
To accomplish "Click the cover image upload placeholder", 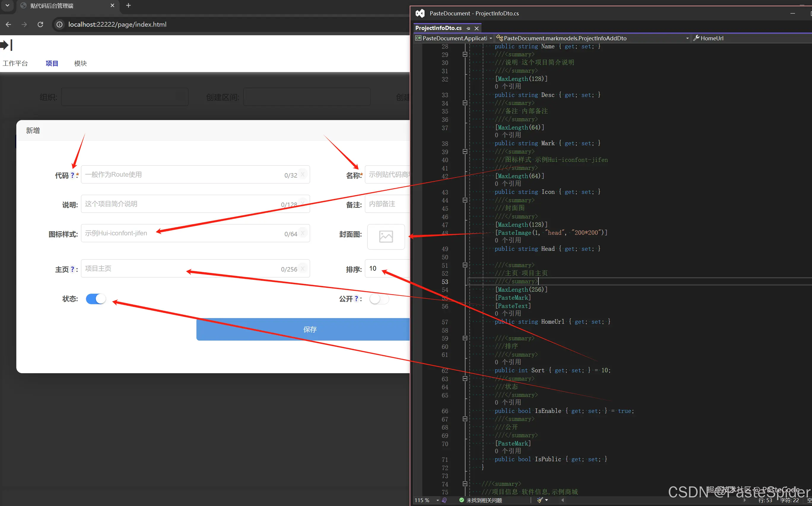I will pyautogui.click(x=386, y=237).
